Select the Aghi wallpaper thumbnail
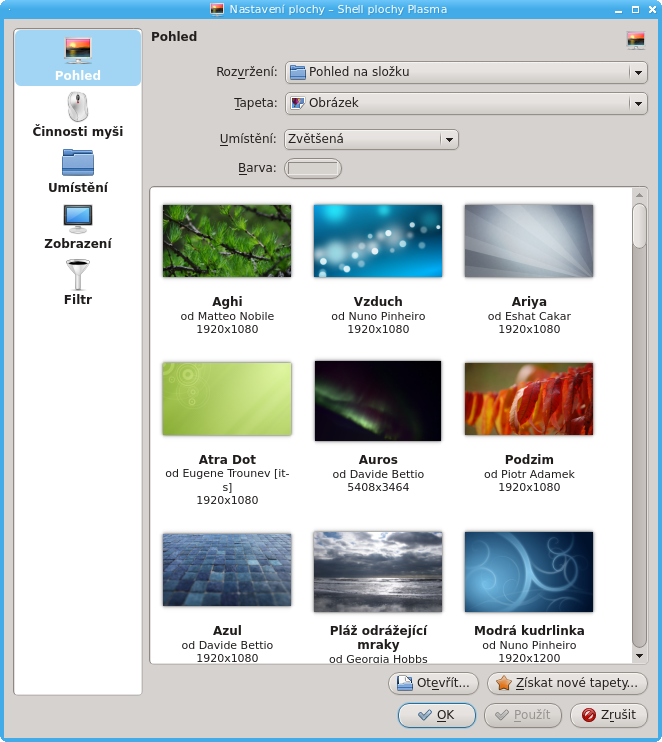This screenshot has height=742, width=662. pos(227,241)
